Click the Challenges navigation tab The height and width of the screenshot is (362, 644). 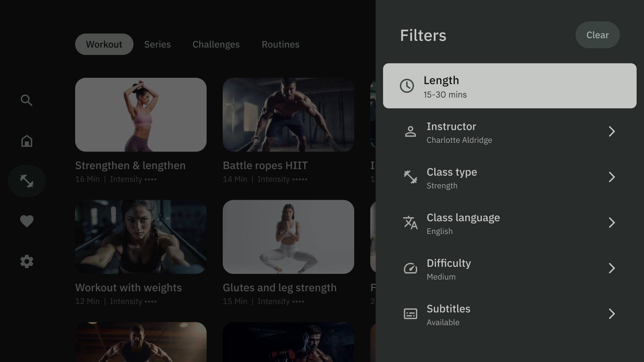tap(216, 44)
